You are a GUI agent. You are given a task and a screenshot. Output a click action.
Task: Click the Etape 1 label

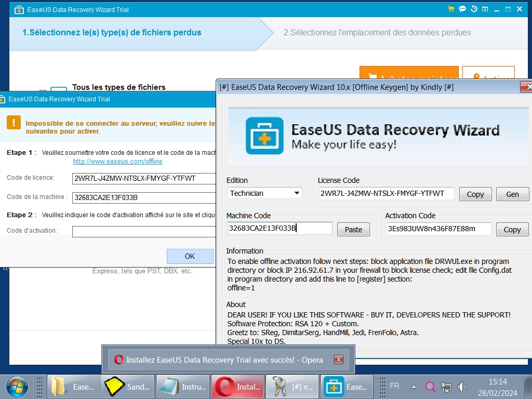[21, 153]
